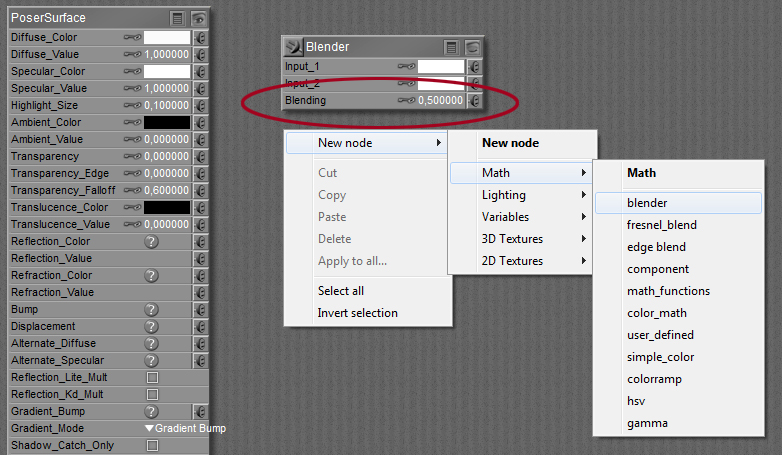Click the question mark icon for Bump
The height and width of the screenshot is (455, 782).
pyautogui.click(x=152, y=309)
